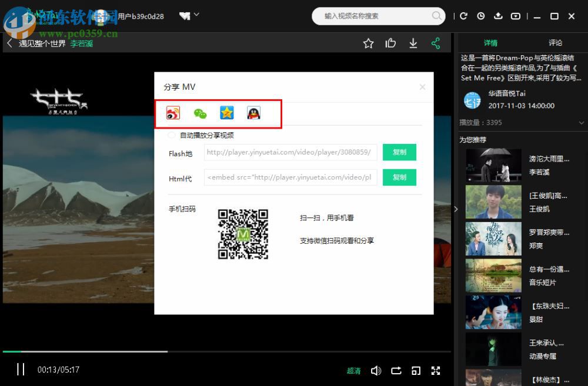Screen dimensions: 588x386
Task: Switch the repeat playback mode
Action: pyautogui.click(x=396, y=370)
